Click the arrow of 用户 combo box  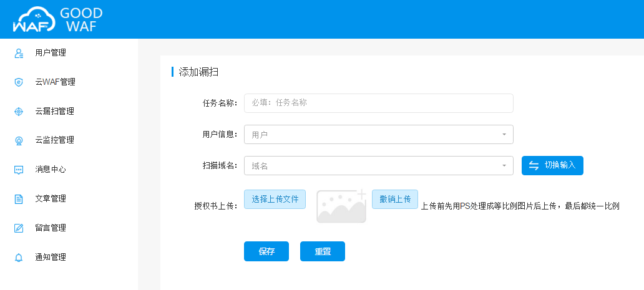504,135
